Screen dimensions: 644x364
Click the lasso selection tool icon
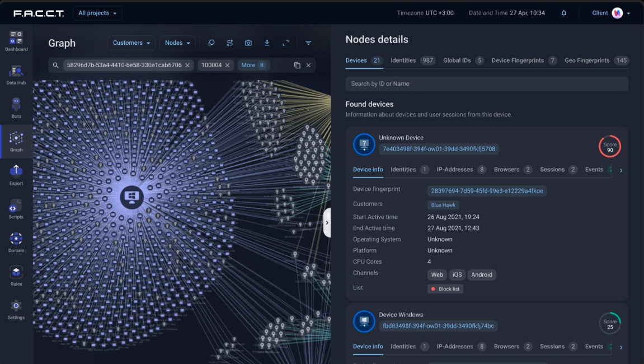pyautogui.click(x=211, y=43)
